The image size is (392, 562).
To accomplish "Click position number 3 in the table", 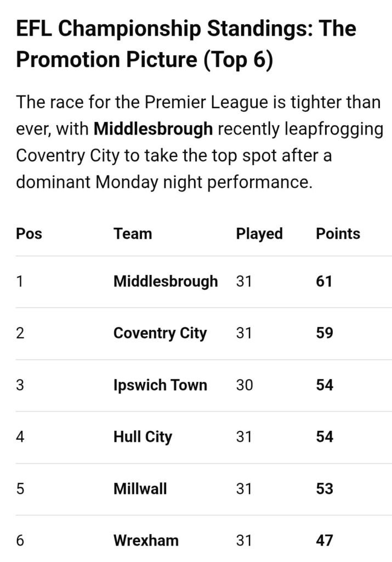I will (20, 385).
